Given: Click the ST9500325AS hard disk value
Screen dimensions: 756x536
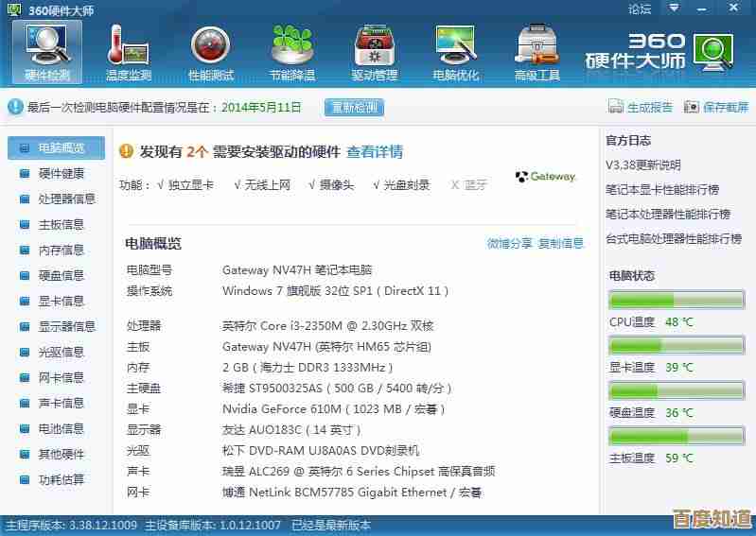Looking at the screenshot, I should pyautogui.click(x=337, y=389).
